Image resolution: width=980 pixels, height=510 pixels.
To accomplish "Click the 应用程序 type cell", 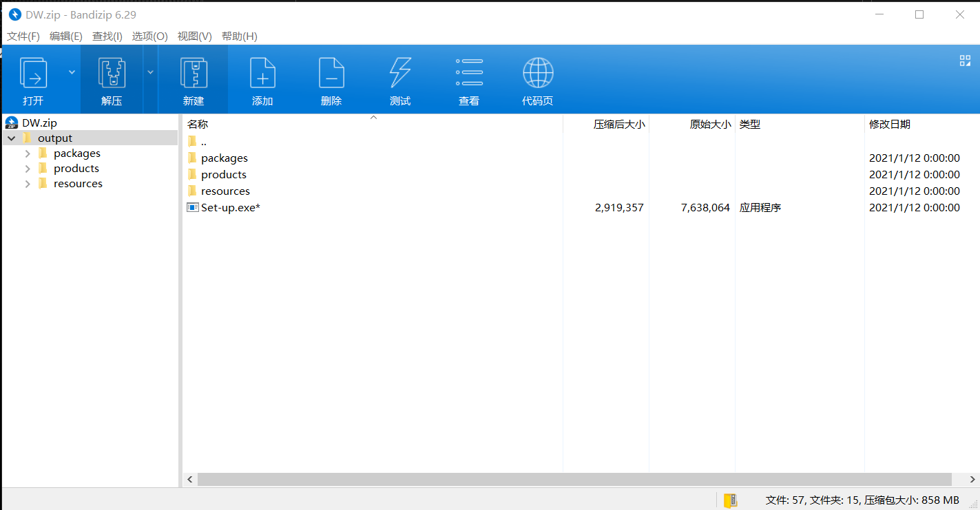I will (760, 207).
